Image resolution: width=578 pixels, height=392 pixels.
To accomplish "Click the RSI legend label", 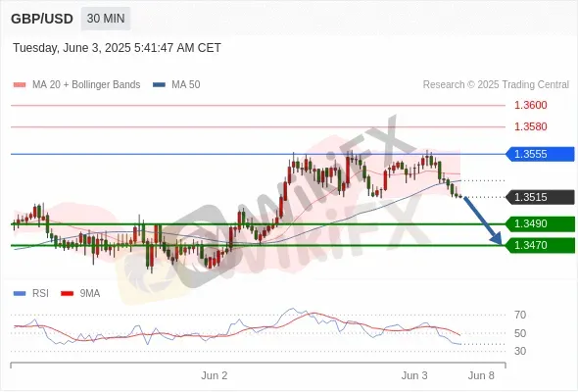I will (40, 294).
